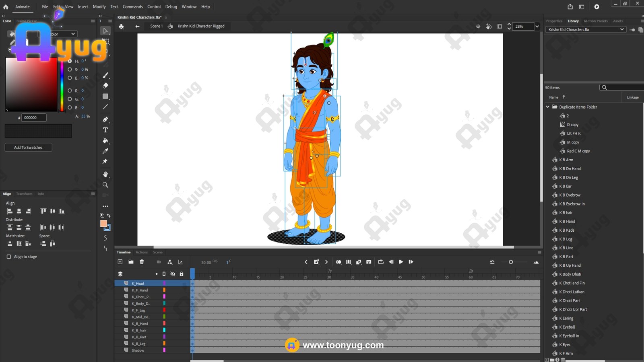Select the Hand tool
644x362 pixels.
(105, 174)
